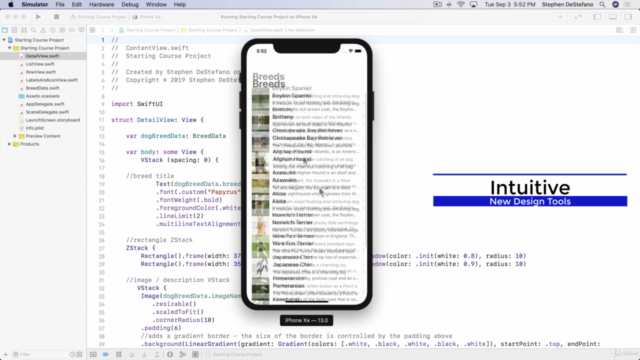Expand the Products folder
Screen dimensions: 640x360
10,144
